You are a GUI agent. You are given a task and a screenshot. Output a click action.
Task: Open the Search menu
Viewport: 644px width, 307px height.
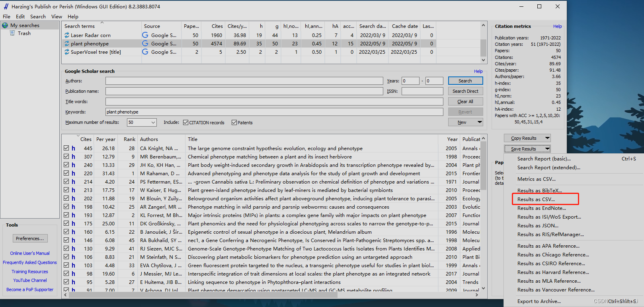(38, 16)
